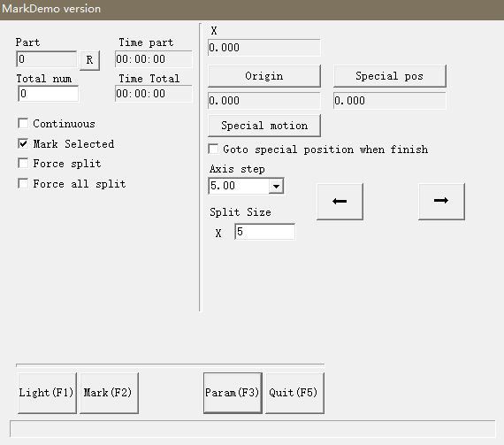The height and width of the screenshot is (445, 504).
Task: Focus the Total num input field
Action: (49, 94)
